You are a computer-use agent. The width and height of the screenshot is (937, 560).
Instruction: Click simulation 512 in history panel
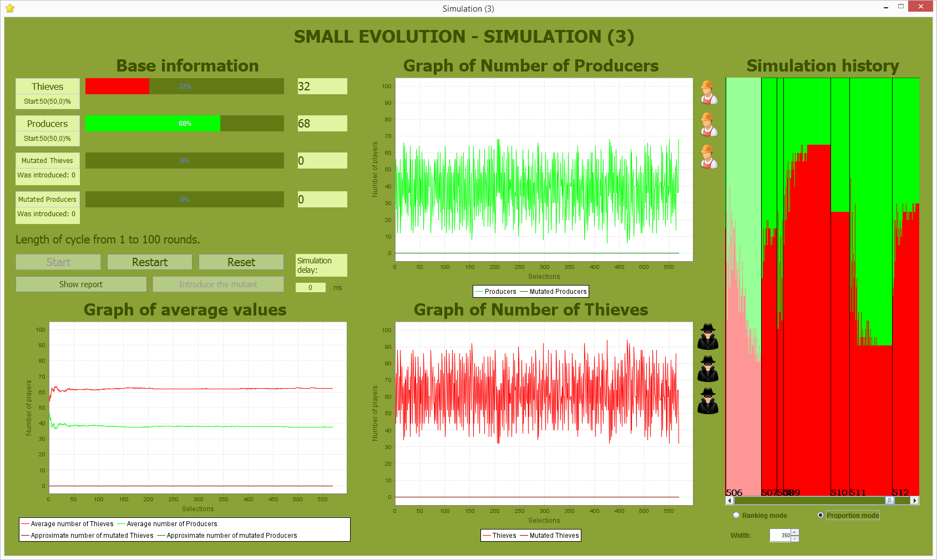point(906,287)
